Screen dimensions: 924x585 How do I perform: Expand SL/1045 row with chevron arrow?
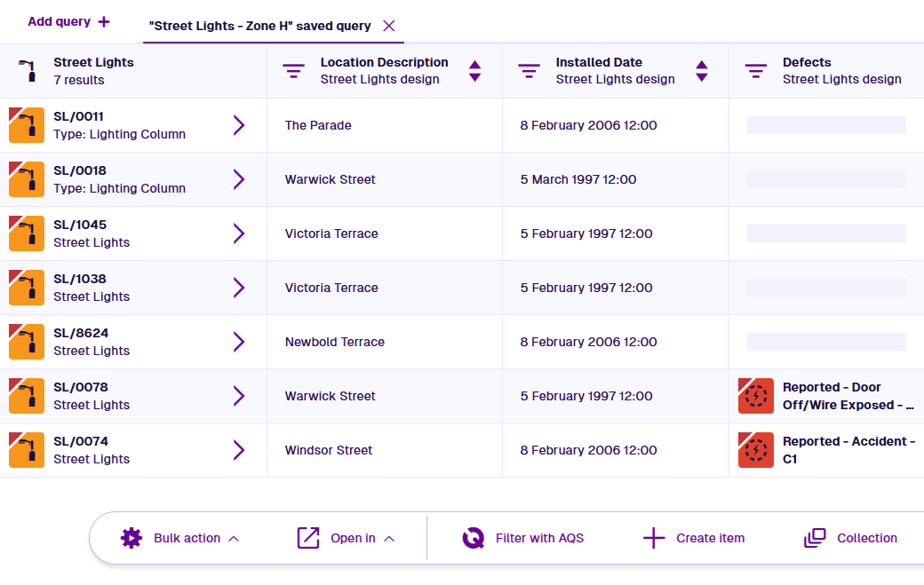pos(238,233)
